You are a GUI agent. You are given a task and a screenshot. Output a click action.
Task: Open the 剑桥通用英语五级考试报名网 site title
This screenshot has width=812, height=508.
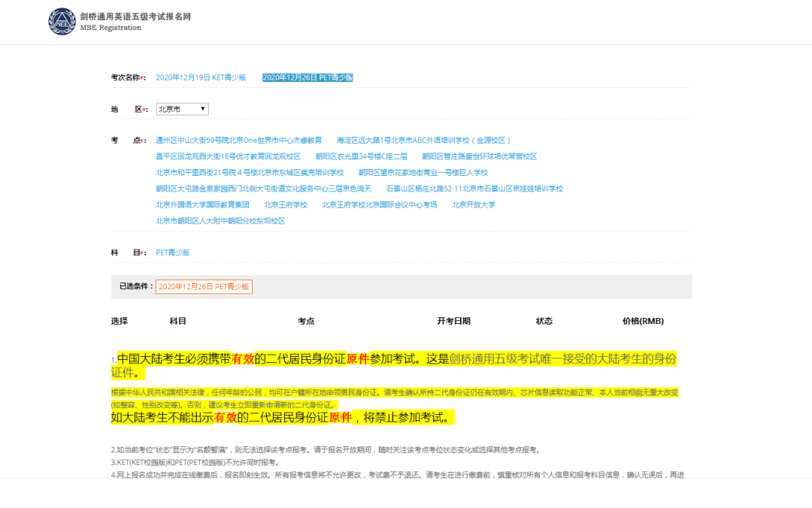[x=135, y=17]
